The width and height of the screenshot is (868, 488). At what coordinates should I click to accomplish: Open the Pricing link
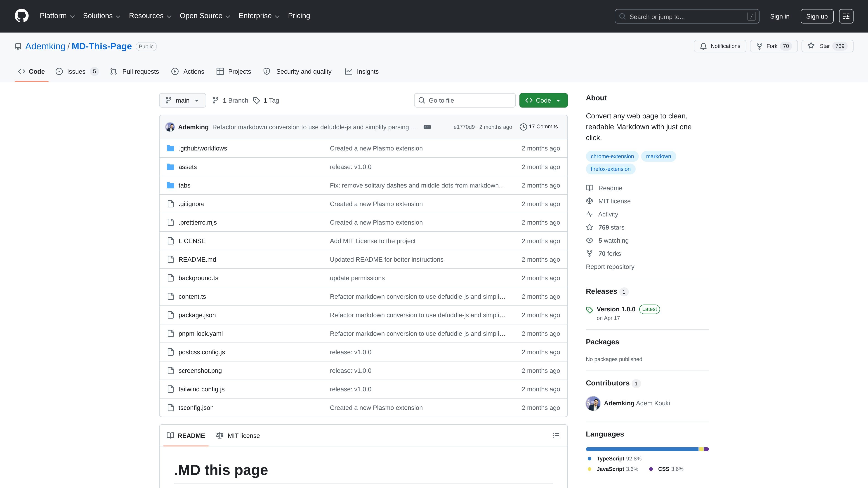pyautogui.click(x=299, y=16)
